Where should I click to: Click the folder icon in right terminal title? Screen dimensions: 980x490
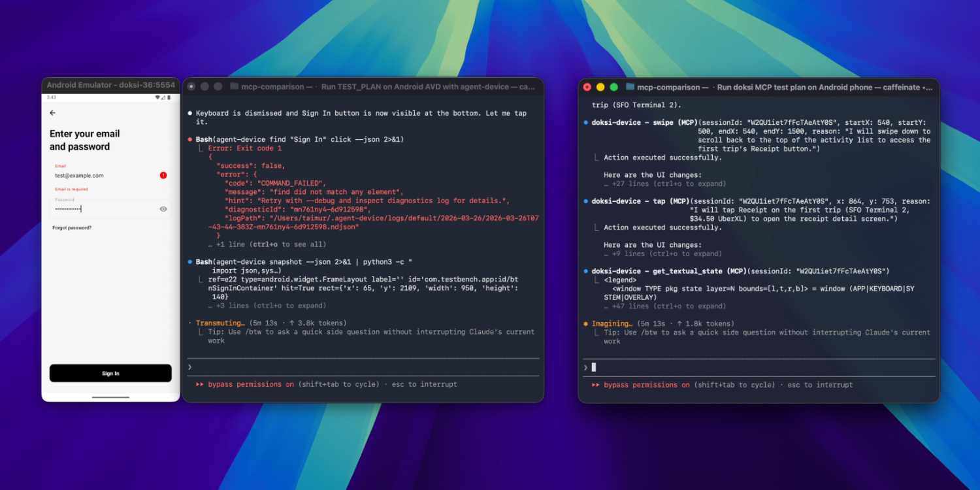(x=630, y=87)
